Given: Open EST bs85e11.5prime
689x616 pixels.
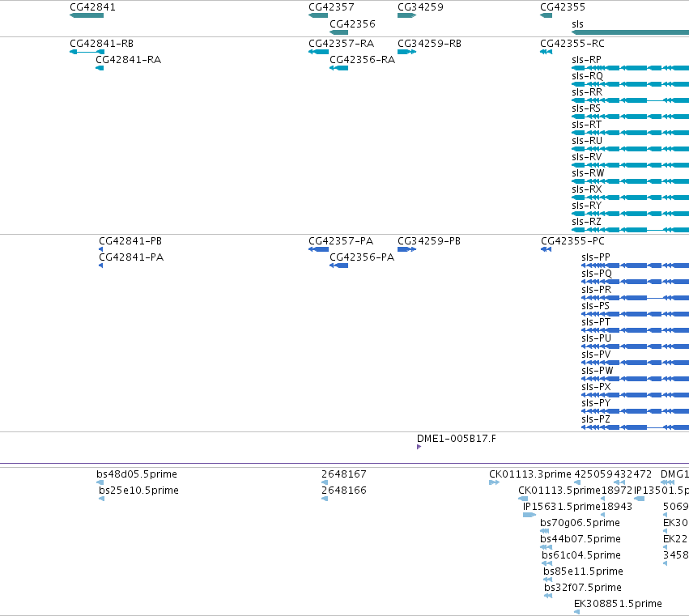Looking at the screenshot, I should tap(547, 580).
